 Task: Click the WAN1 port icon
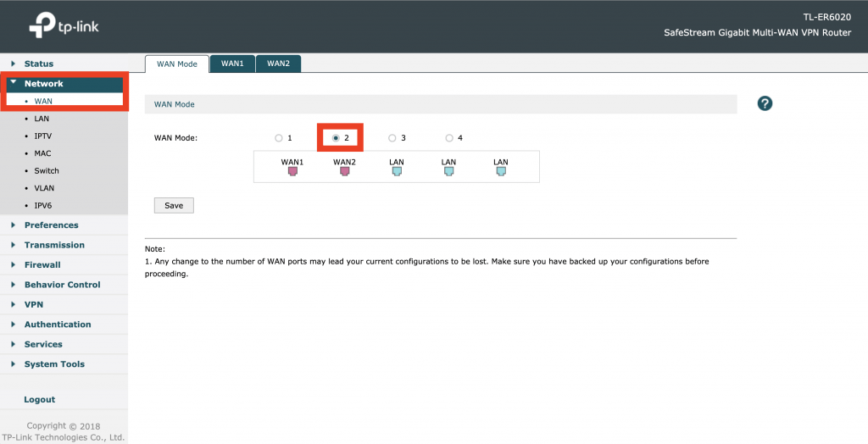(x=292, y=170)
